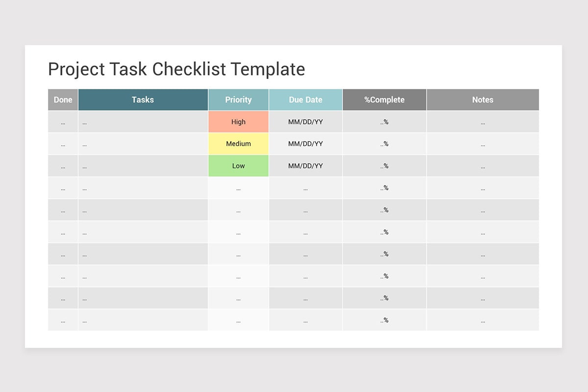Click the yellow Medium priority cell
Viewport: 588px width, 392px height.
238,144
